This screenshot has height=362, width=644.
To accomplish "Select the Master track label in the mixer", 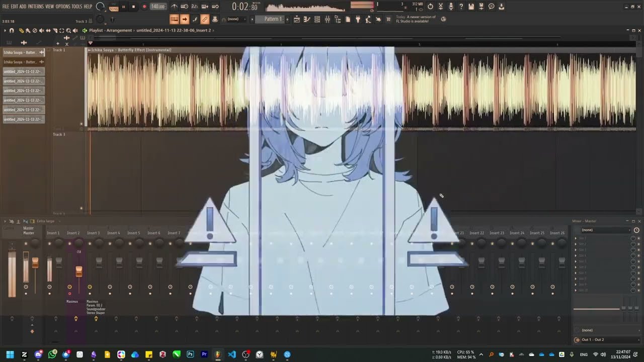I will click(x=29, y=233).
